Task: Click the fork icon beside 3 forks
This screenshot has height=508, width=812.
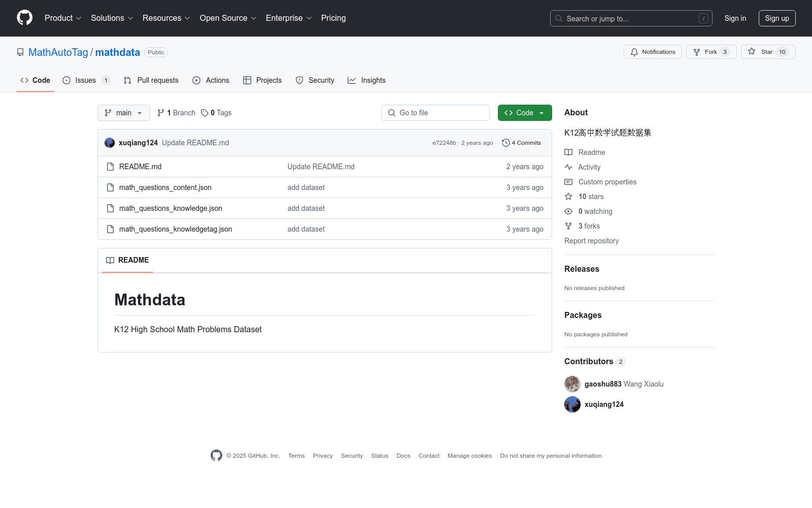Action: pos(568,226)
